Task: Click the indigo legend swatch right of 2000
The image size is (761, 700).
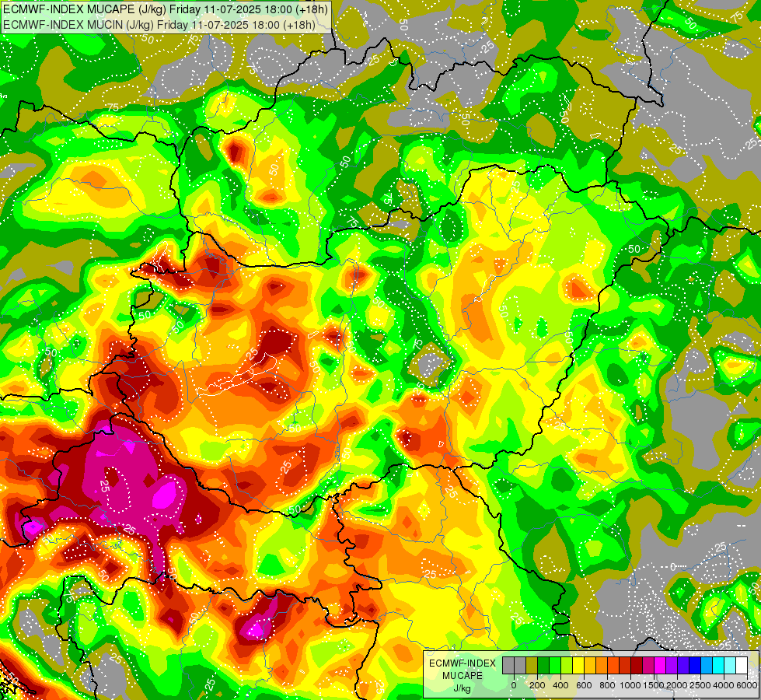Action: 683,666
